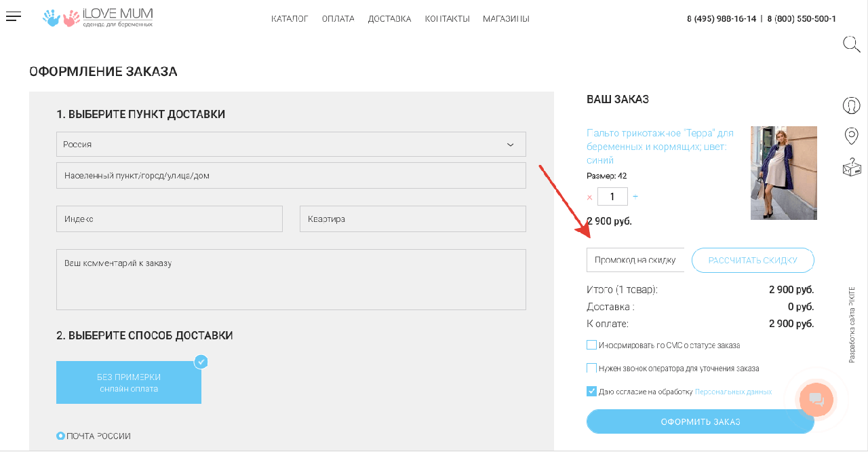868x452 pixels.
Task: Open the search magnifier icon
Action: [x=851, y=45]
